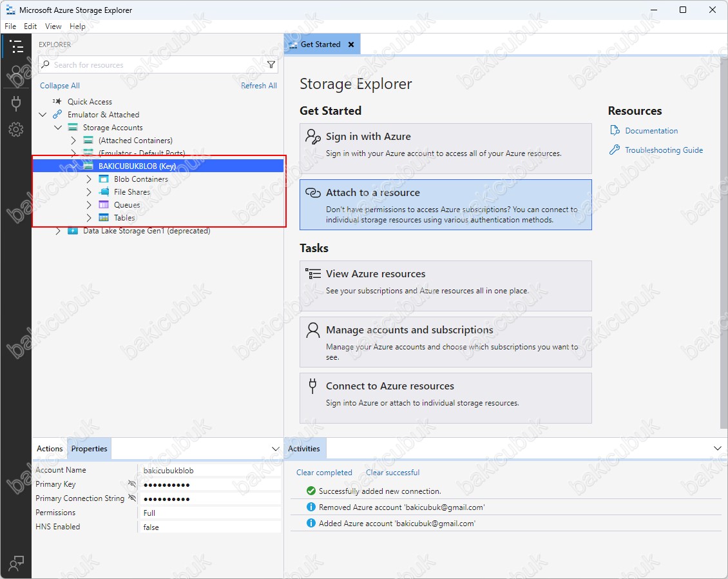Viewport: 728px width, 579px height.
Task: Click the Attach to a resource link icon
Action: tap(313, 193)
